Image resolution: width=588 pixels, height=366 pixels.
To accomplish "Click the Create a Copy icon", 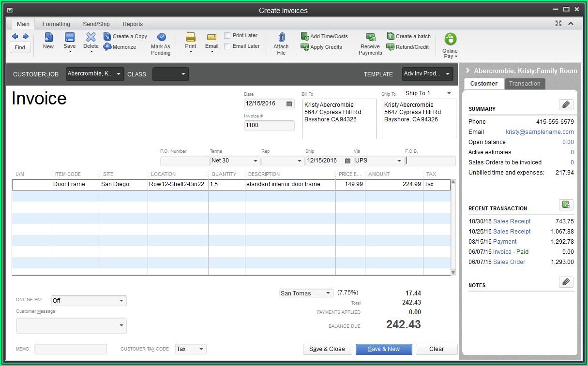I will (x=107, y=36).
